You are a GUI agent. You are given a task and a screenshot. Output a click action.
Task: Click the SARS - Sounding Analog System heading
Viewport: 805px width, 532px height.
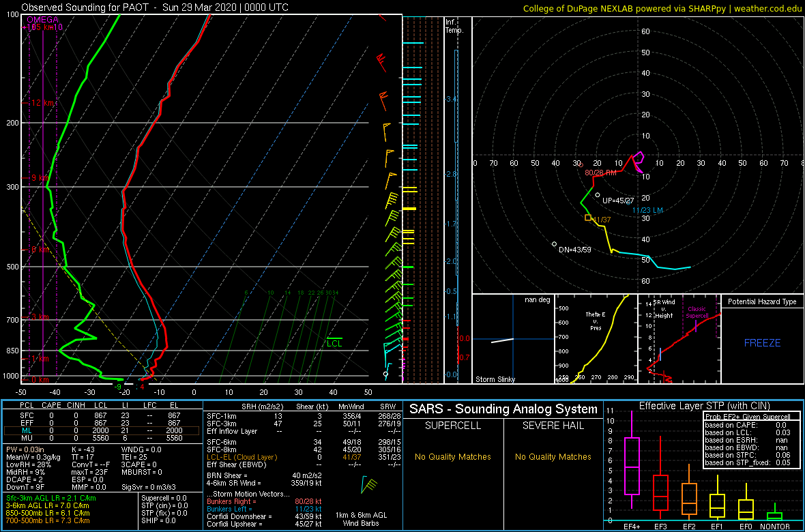tap(503, 409)
